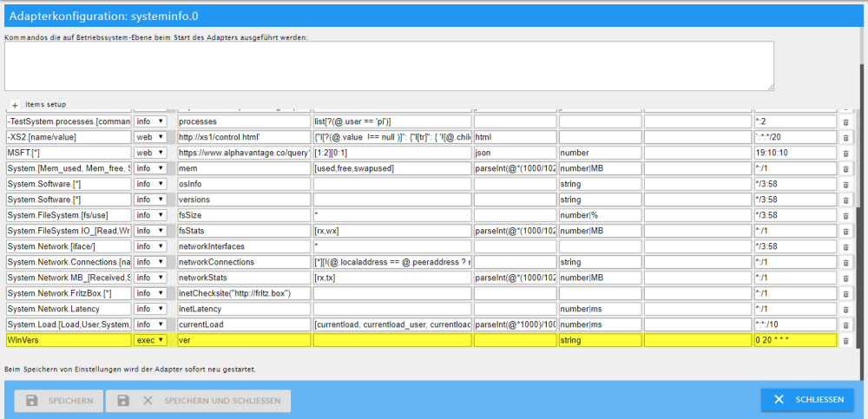Delete the System.Load row using trash icon
The height and width of the screenshot is (419, 868).
coord(846,324)
